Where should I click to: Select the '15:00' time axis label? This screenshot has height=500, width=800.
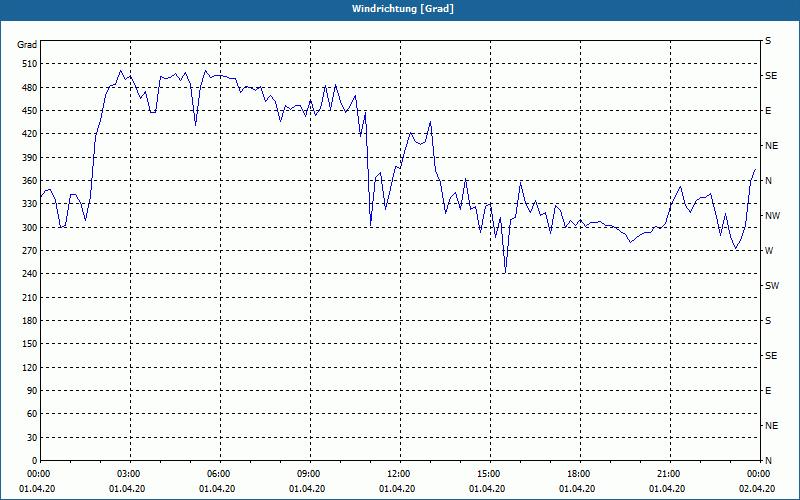[488, 474]
